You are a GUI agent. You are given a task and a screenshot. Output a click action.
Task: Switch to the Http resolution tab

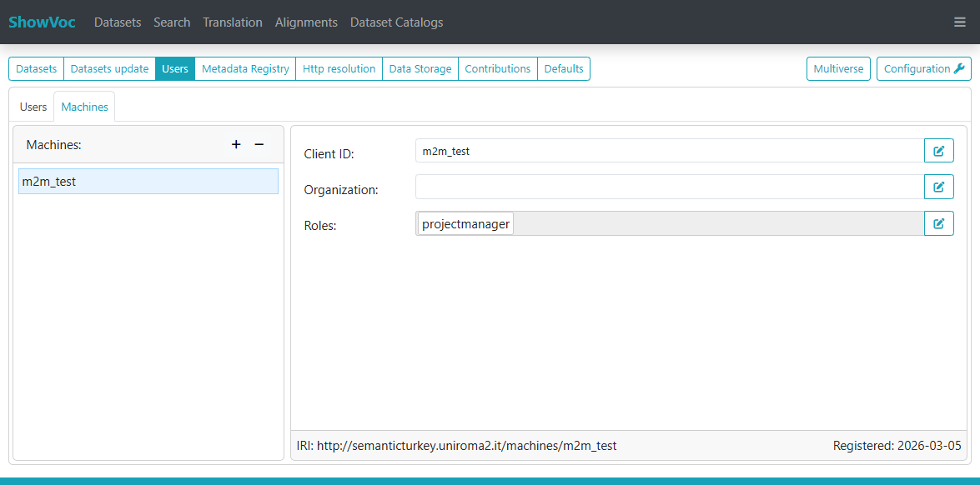tap(339, 68)
